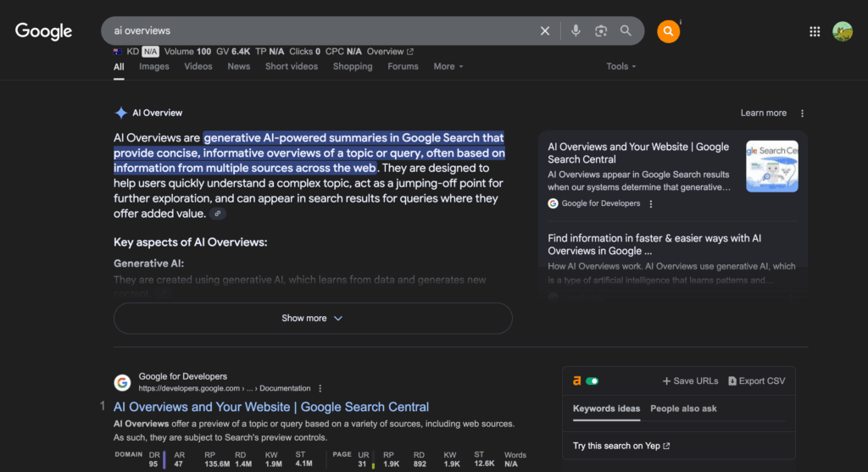Image resolution: width=868 pixels, height=472 pixels.
Task: Open three-dot menu next to developers.google.com URL
Action: click(320, 388)
